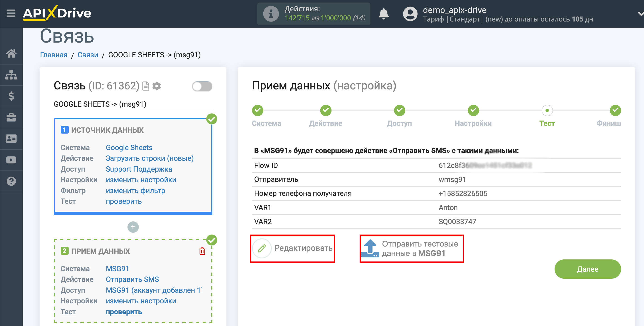
Task: Open the Google Sheets system link
Action: [x=129, y=148]
